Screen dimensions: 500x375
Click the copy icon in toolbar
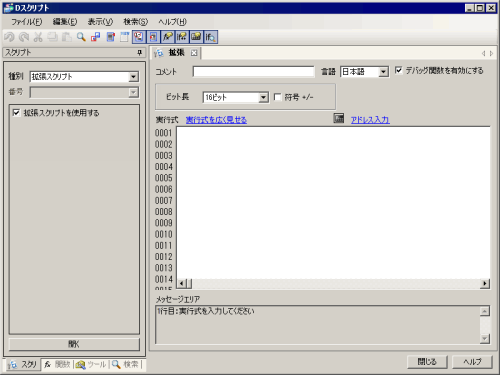tap(52, 37)
